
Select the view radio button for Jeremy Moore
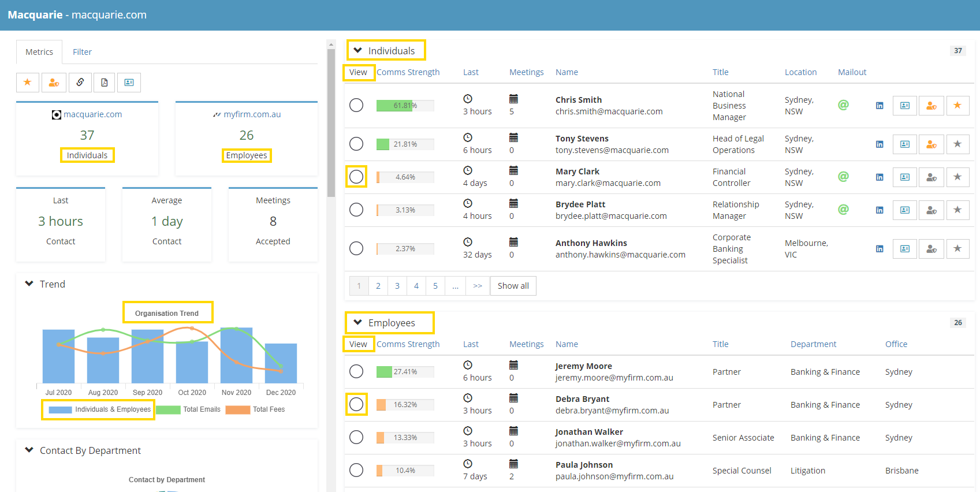click(356, 371)
